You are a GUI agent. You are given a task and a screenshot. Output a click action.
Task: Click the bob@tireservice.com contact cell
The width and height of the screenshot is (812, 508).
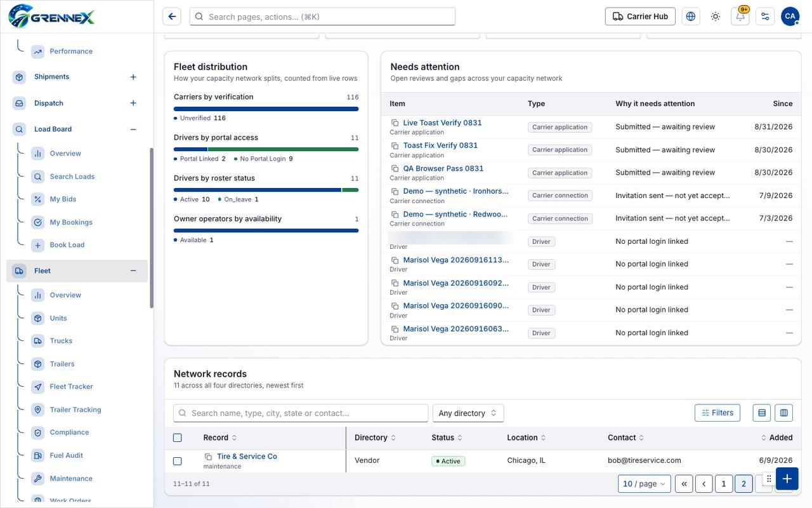[x=645, y=460]
